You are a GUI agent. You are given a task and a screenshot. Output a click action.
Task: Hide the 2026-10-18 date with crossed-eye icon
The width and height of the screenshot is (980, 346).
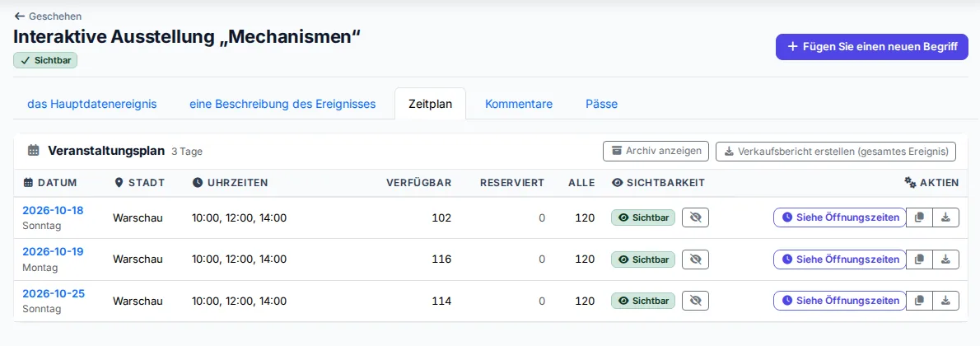[695, 217]
